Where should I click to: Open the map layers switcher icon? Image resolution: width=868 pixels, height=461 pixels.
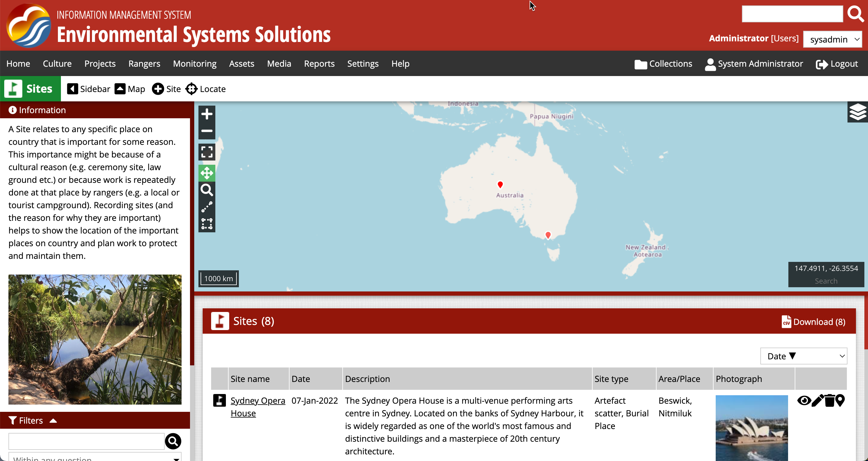click(857, 112)
